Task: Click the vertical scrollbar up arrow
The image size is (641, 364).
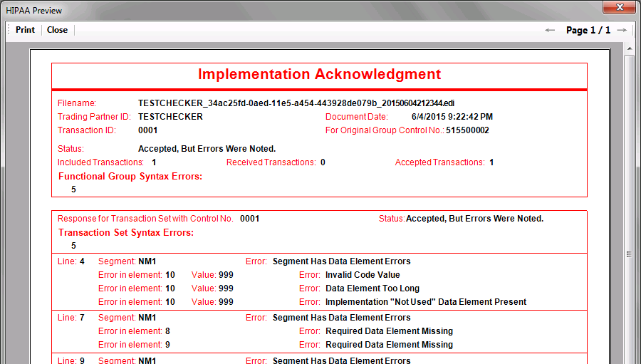Action: tap(630, 48)
